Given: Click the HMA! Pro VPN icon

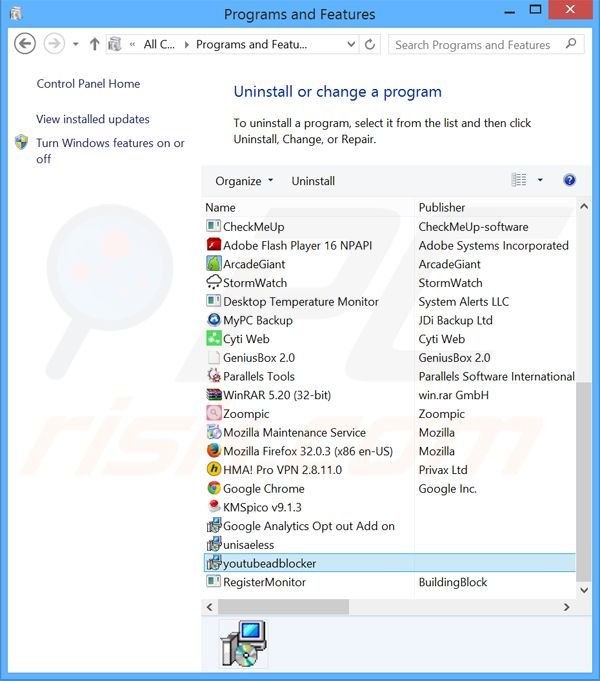Looking at the screenshot, I should coord(213,469).
